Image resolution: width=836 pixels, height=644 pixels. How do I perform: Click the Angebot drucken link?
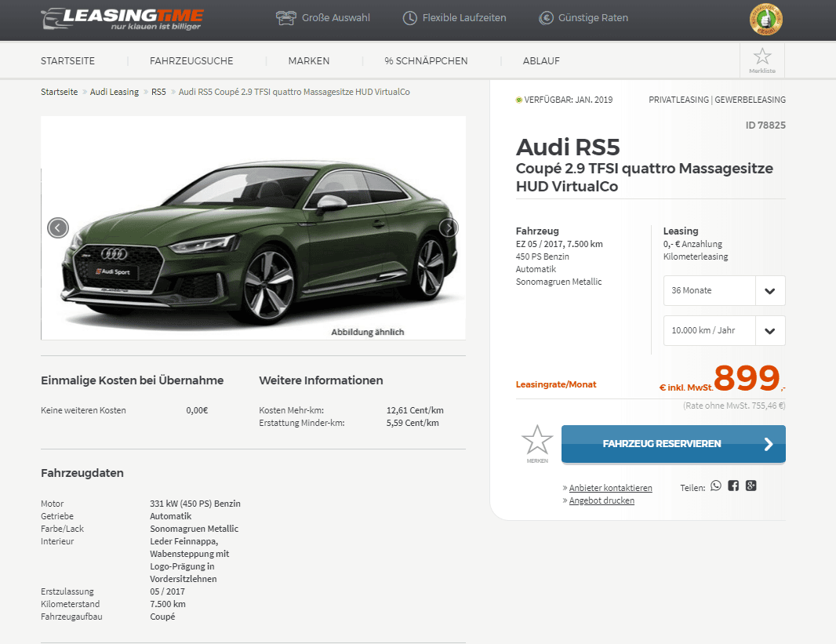coord(602,500)
